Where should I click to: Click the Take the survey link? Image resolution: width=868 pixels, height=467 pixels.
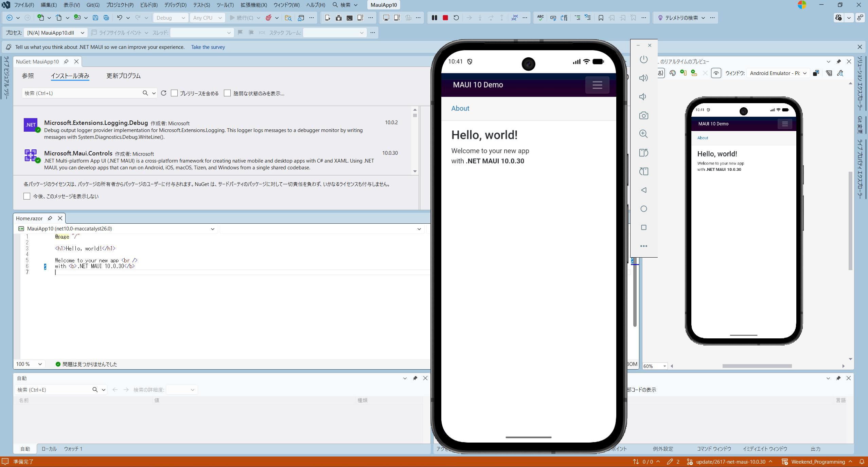click(208, 47)
